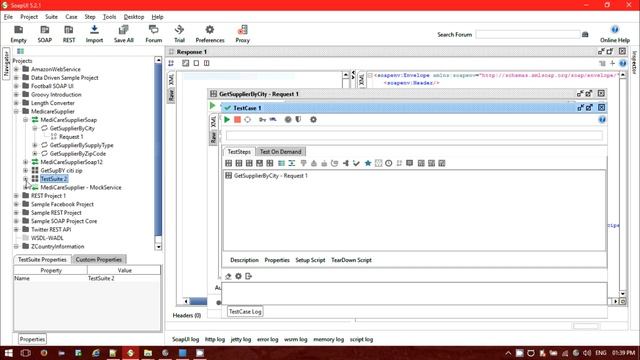Open the script log tab
The height and width of the screenshot is (360, 640).
tap(361, 339)
